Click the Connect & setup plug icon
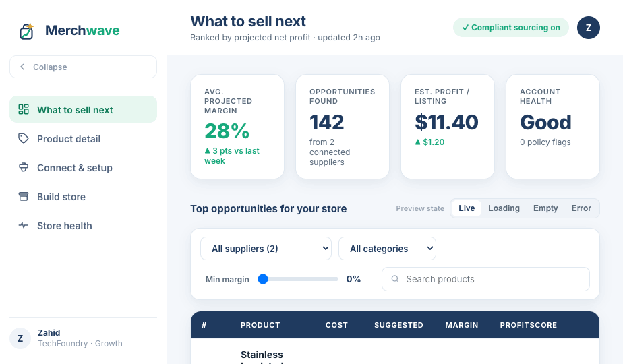This screenshot has width=623, height=364. (24, 167)
